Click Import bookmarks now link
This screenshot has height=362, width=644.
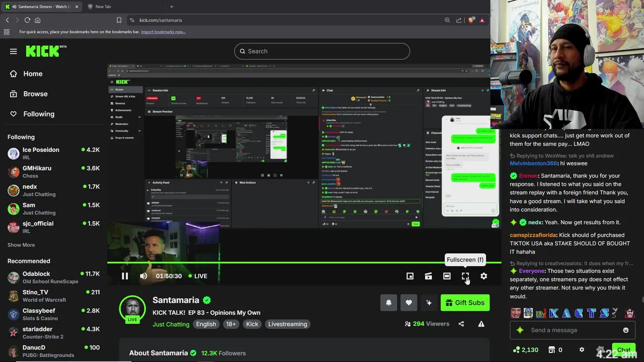click(x=163, y=32)
